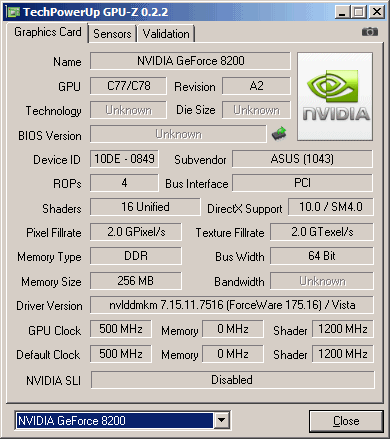Click the Subvendor ASUS (1043) field
The image size is (390, 439).
click(302, 159)
